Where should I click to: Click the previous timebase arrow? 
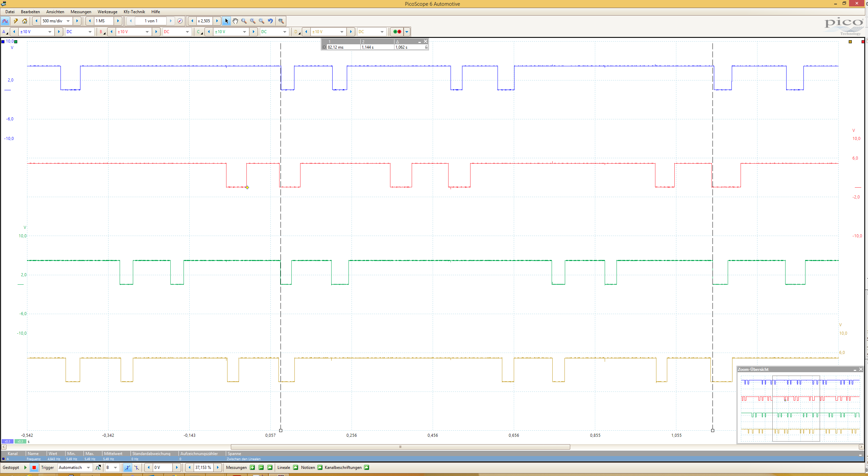coord(37,21)
